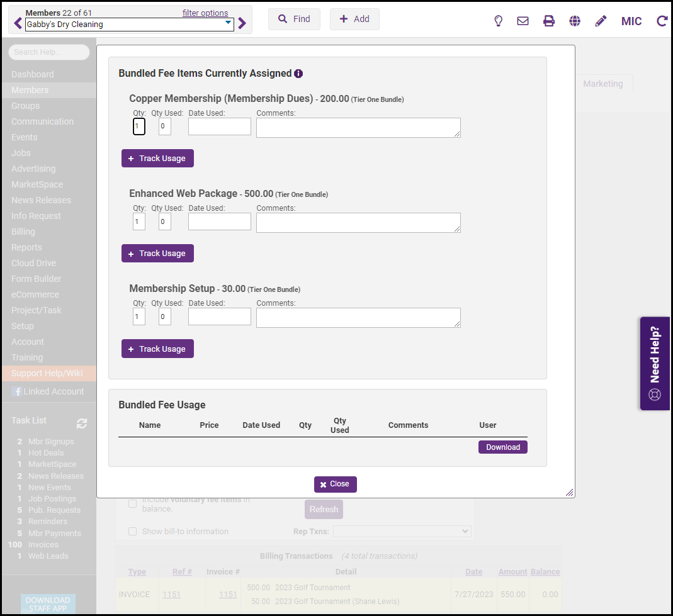Enable Show bill-to information checkbox
Image resolution: width=673 pixels, height=616 pixels.
click(132, 532)
